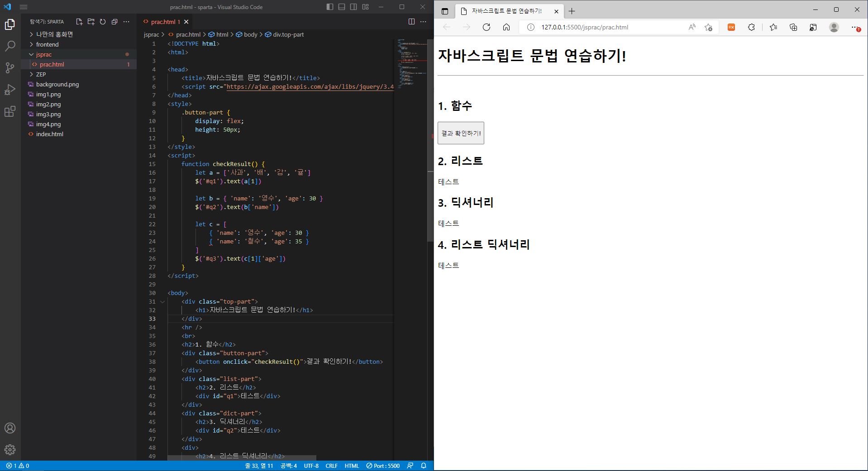The width and height of the screenshot is (868, 471).
Task: Open img4.png in the explorer
Action: 79,124
